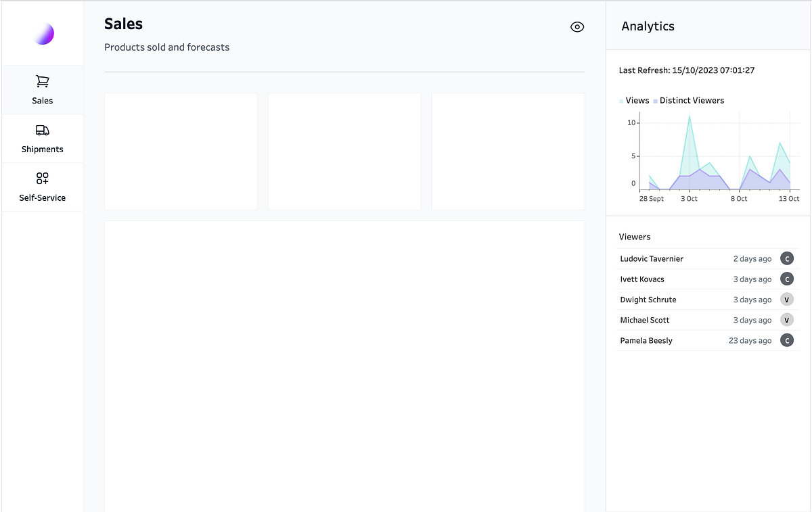Select the Sales tab in the sidebar
The height and width of the screenshot is (512, 812).
[42, 90]
